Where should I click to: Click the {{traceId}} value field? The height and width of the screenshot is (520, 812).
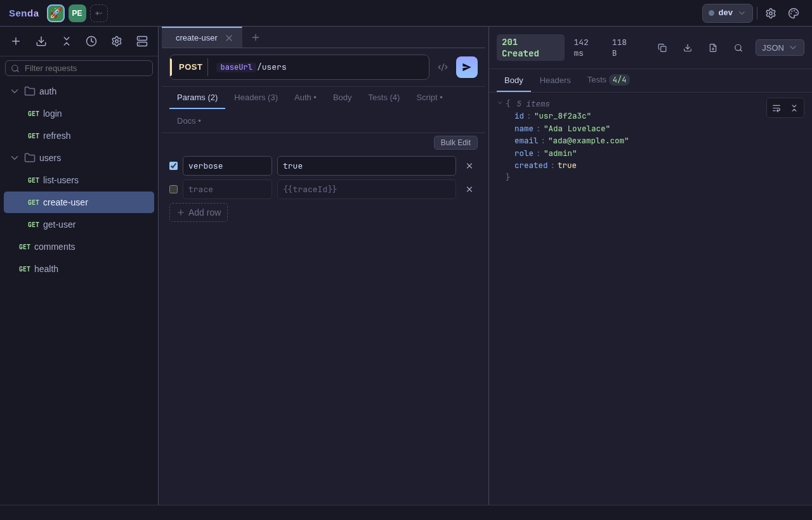coord(367,190)
